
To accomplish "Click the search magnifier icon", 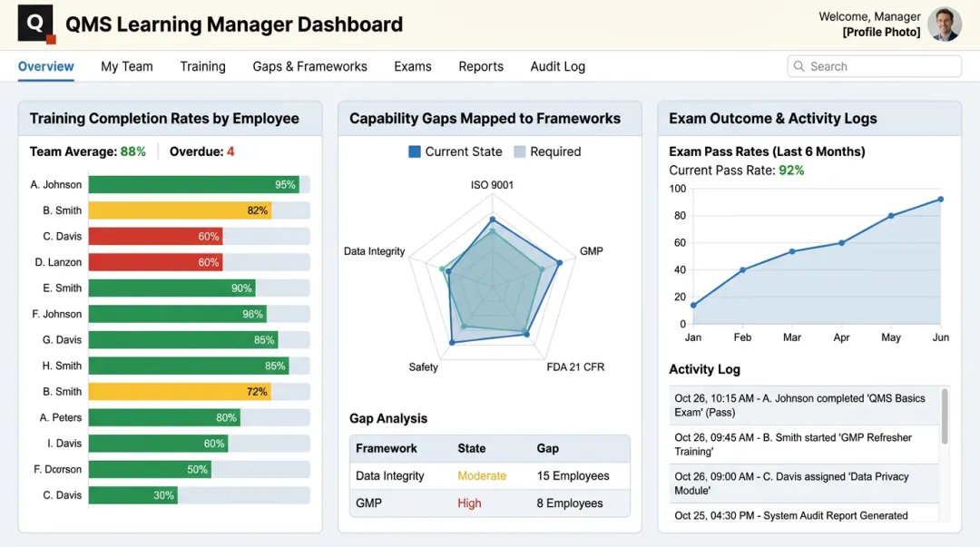I will (799, 66).
